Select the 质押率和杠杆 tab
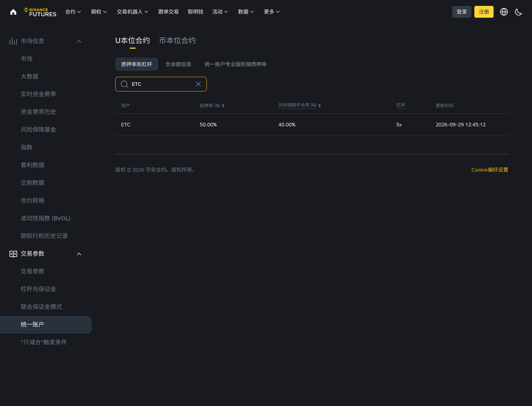The height and width of the screenshot is (406, 532). tap(137, 64)
